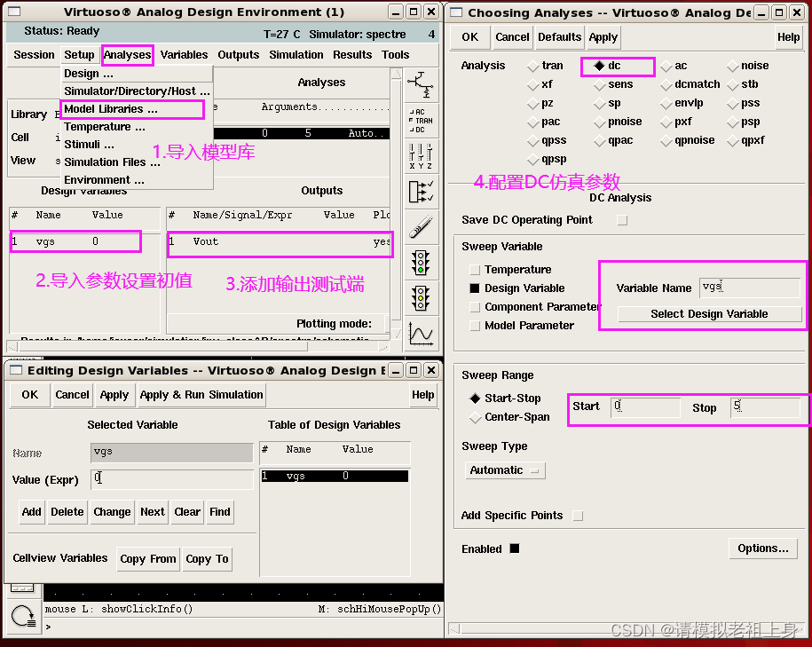Choose Environment from Setup menu

[x=138, y=180]
